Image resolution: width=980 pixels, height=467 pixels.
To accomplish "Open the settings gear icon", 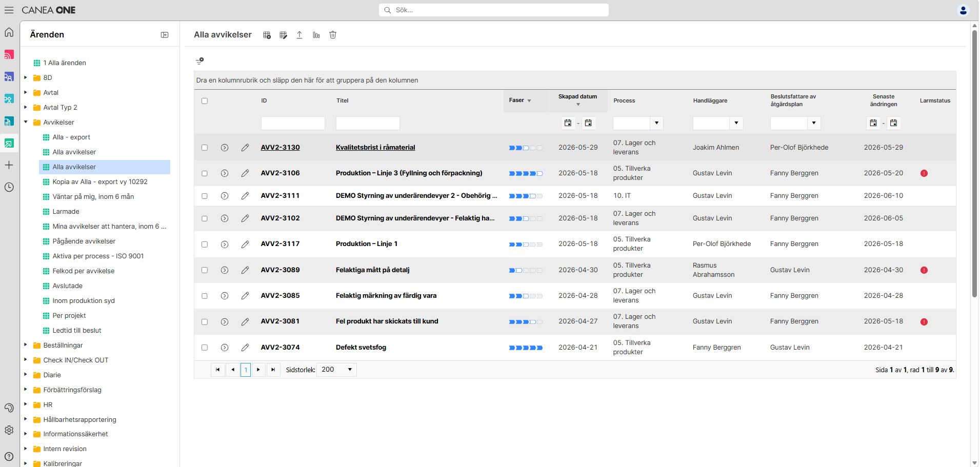I will pyautogui.click(x=9, y=430).
